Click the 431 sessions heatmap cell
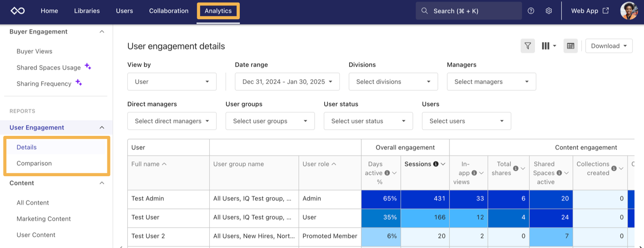Screen dimensions: 644x248 click(x=425, y=199)
